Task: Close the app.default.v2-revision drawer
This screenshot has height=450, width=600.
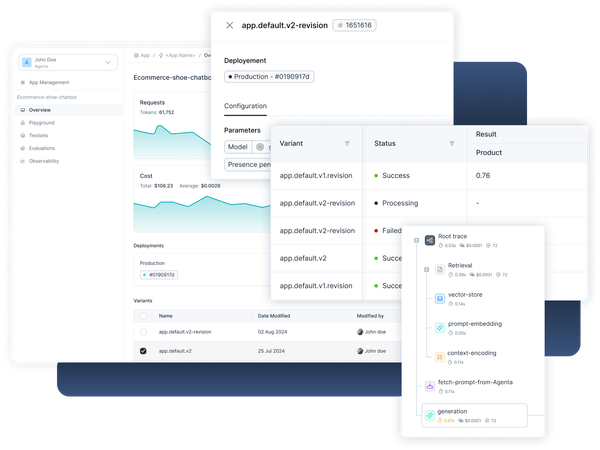Action: (230, 26)
